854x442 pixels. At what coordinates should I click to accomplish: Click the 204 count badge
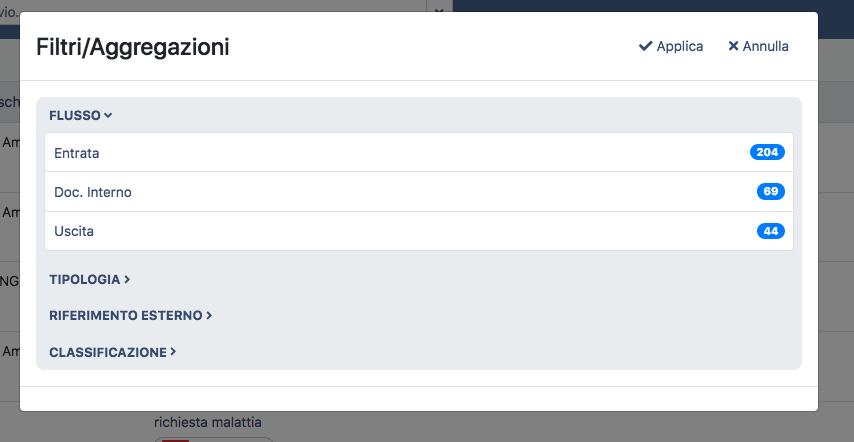[767, 152]
